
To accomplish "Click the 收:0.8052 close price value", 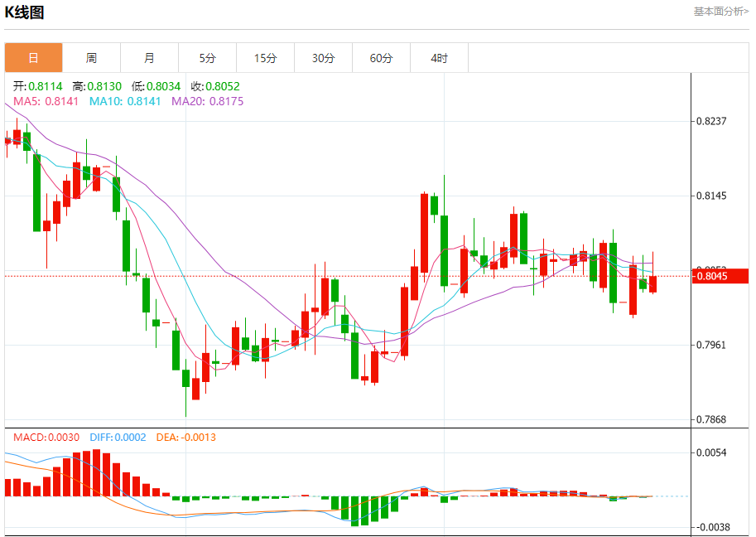I will click(215, 86).
